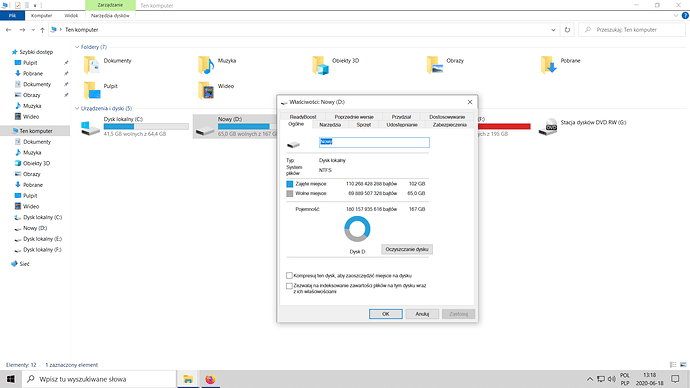Open the Pobrane folder icon
This screenshot has height=388, width=690.
pos(549,65)
